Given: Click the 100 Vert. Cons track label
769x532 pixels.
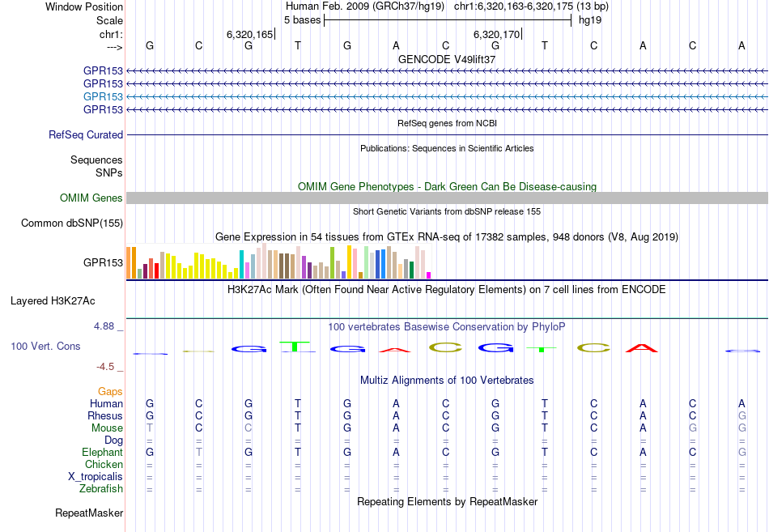Looking at the screenshot, I should coord(45,346).
